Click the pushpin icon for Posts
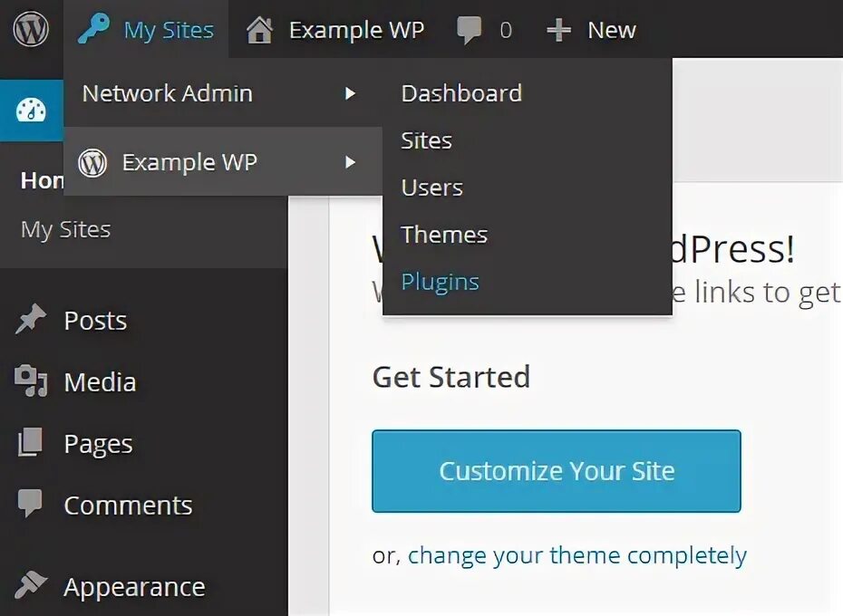The width and height of the screenshot is (843, 616). (31, 319)
